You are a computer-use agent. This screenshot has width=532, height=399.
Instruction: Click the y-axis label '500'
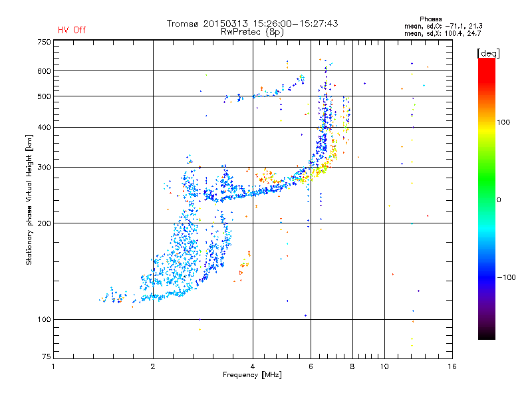pos(44,96)
